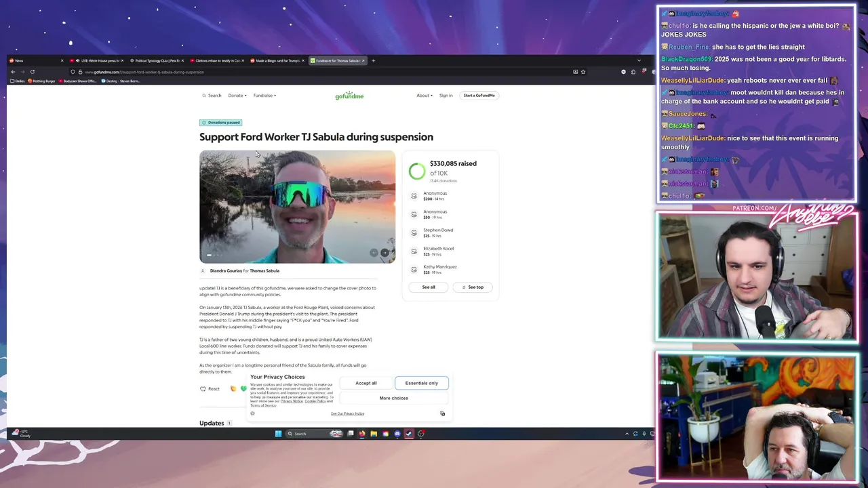This screenshot has height=488, width=868.
Task: Click the campaign cover photo
Action: pos(297,207)
